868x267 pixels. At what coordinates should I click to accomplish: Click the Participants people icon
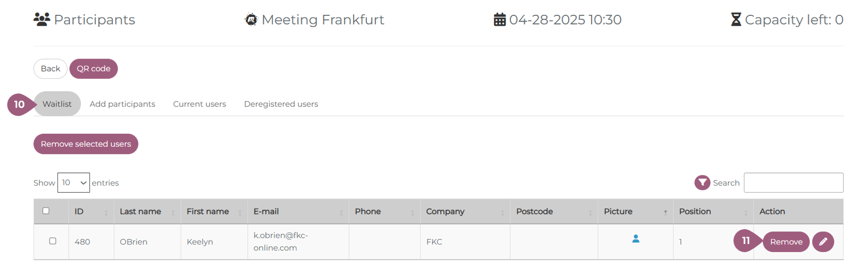(x=42, y=19)
